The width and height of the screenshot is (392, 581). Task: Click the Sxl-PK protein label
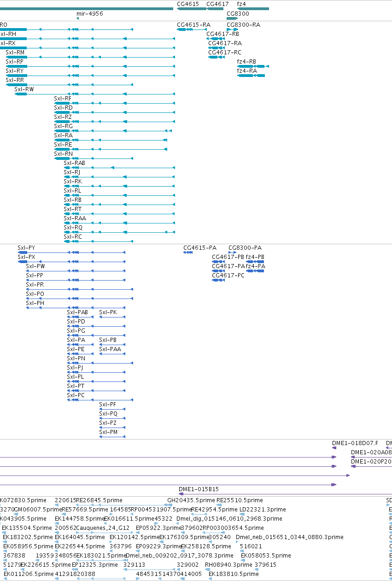108,312
